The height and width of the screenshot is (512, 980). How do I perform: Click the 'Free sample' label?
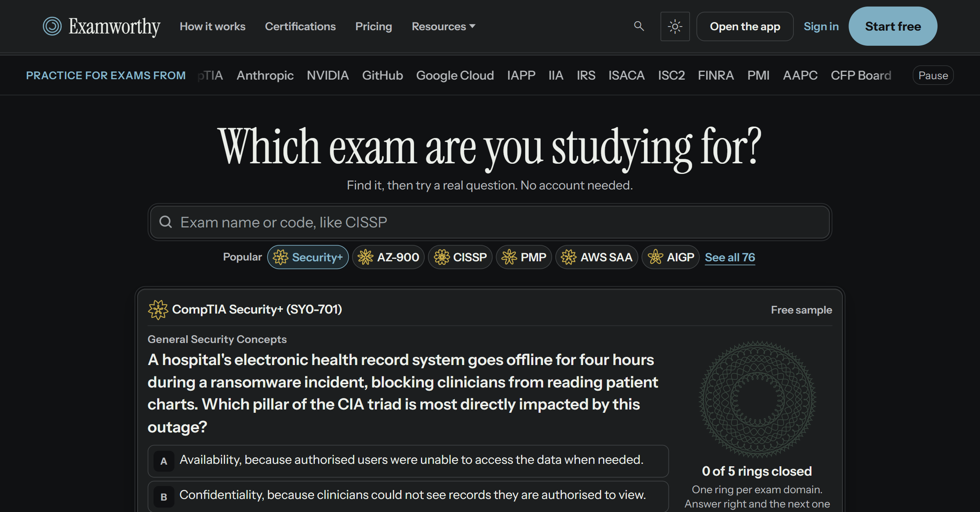(801, 310)
